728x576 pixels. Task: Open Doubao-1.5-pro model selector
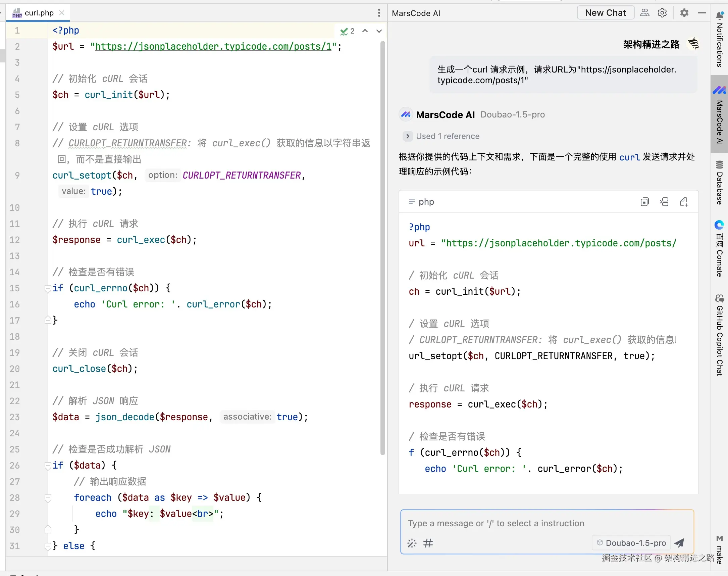[631, 543]
